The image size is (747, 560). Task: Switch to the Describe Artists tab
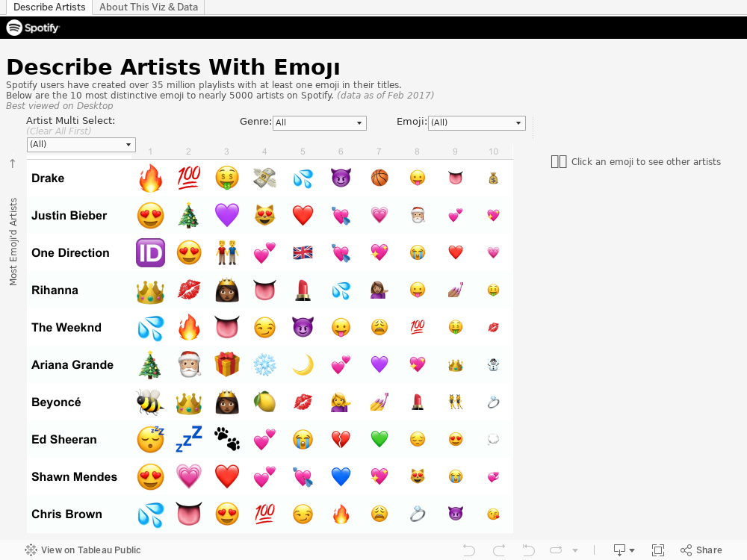(x=49, y=7)
